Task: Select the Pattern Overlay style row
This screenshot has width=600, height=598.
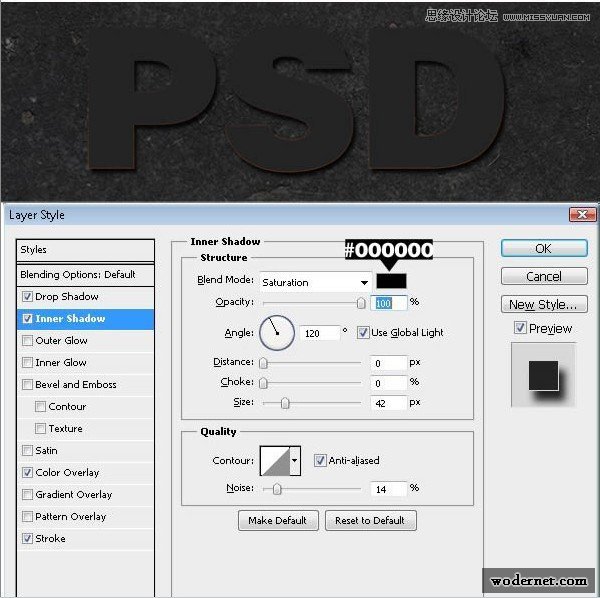Action: click(85, 517)
